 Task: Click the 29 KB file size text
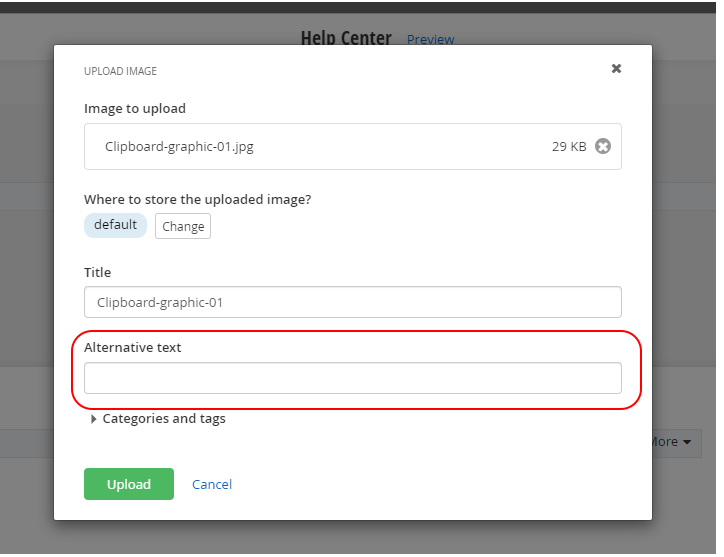pos(569,147)
